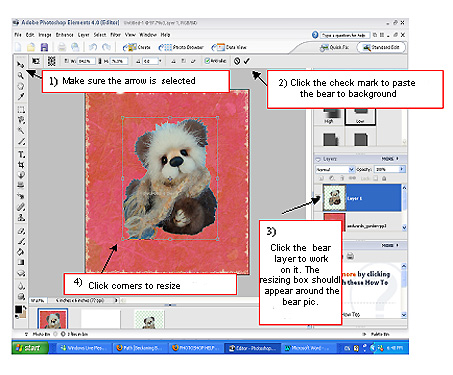Toggle the Palette Bin
This screenshot has width=453, height=375.
tap(377, 334)
